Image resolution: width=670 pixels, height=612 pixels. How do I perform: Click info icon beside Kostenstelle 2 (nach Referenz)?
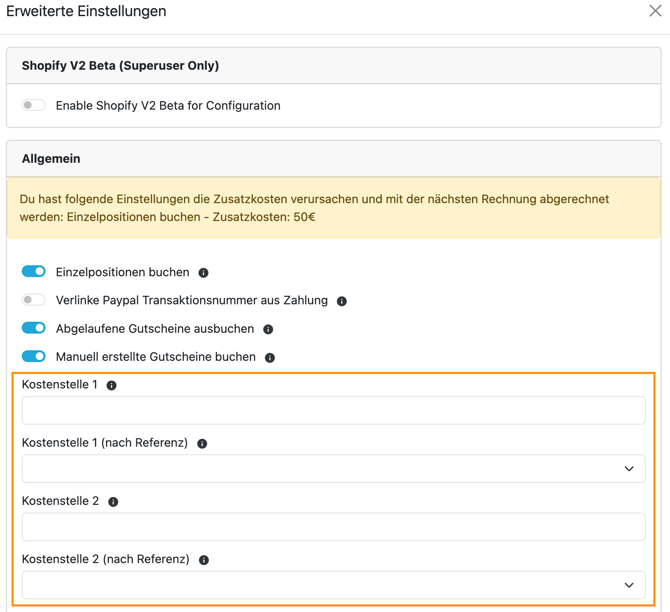click(204, 561)
